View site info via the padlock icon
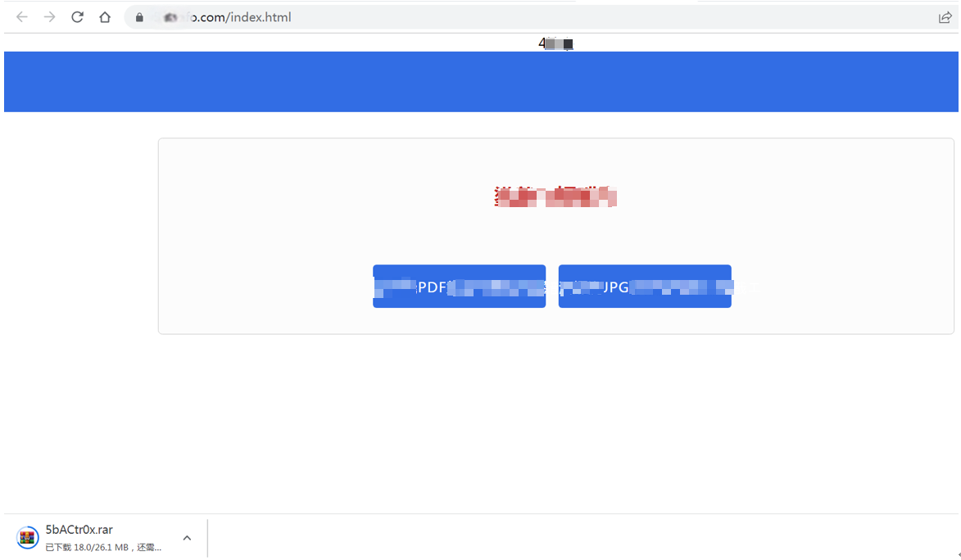 click(139, 17)
